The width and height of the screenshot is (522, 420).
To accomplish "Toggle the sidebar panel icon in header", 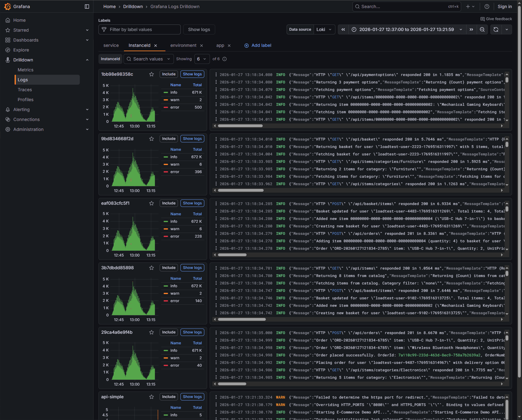I will click(x=87, y=6).
